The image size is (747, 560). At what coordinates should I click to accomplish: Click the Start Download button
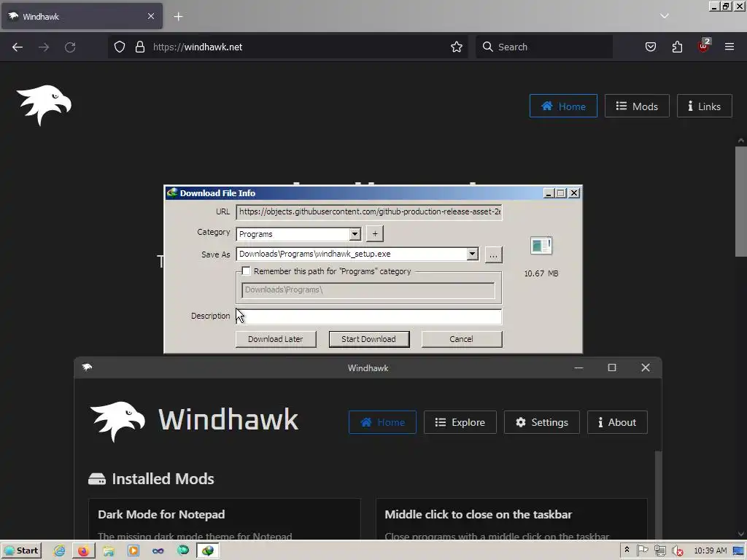pos(368,339)
